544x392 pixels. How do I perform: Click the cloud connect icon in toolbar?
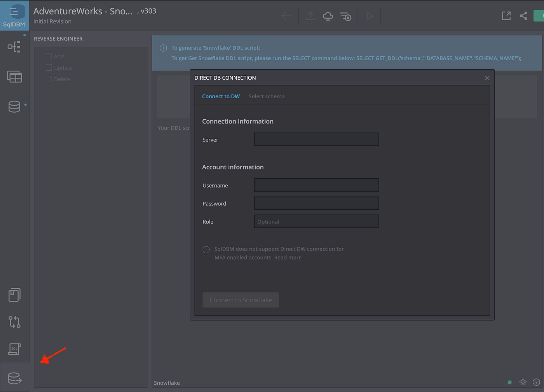[328, 16]
